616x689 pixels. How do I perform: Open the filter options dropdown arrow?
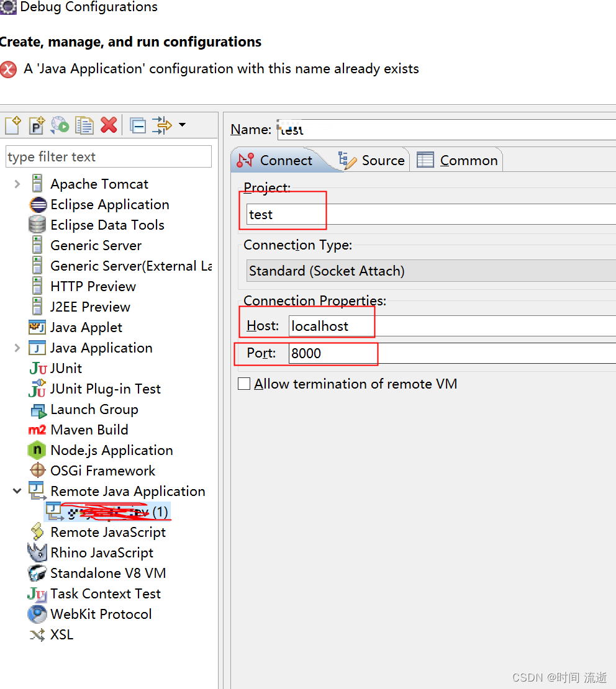click(182, 125)
